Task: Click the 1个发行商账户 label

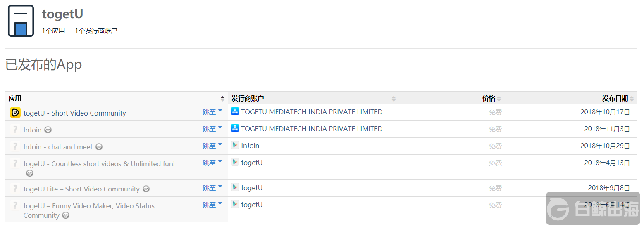Action: [96, 31]
